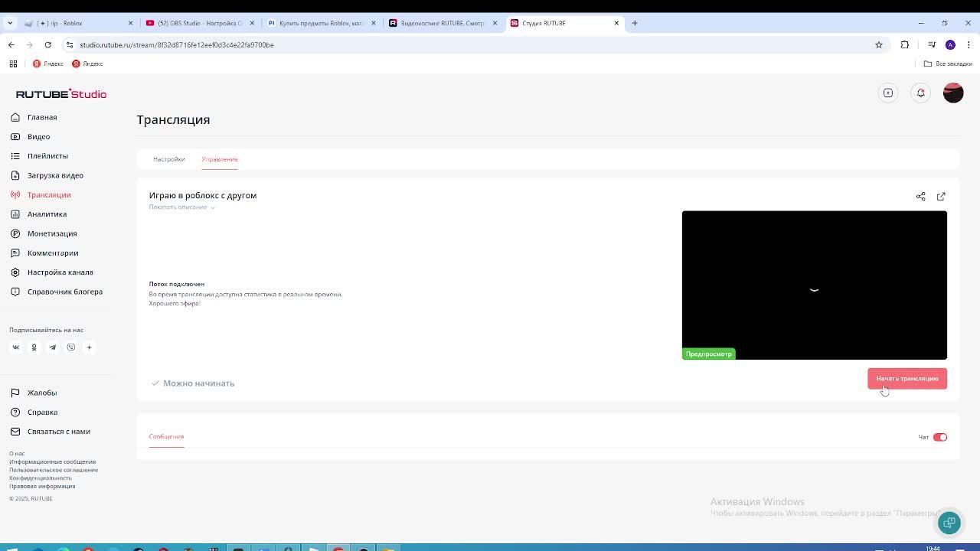Image resolution: width=980 pixels, height=551 pixels.
Task: Click the stream title Играю в роблокс с другом
Action: click(x=203, y=195)
